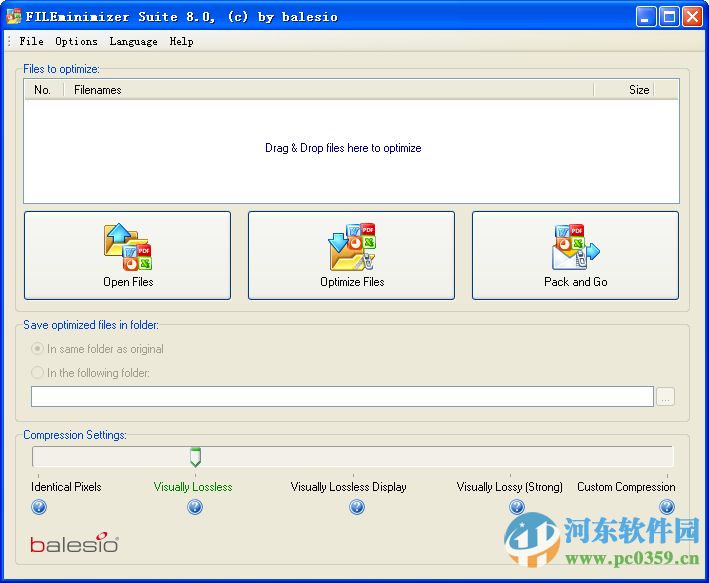709x583 pixels.
Task: Open the File menu
Action: pyautogui.click(x=31, y=41)
